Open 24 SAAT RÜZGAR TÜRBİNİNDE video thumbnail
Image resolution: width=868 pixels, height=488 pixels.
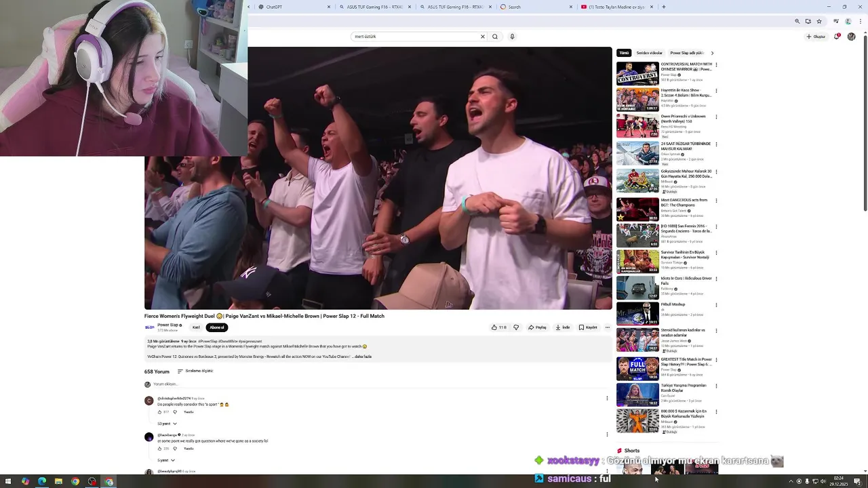pyautogui.click(x=637, y=153)
